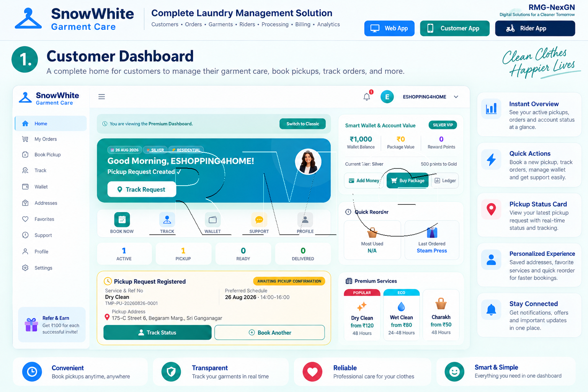Choose the Charakh premium service
This screenshot has width=588, height=392.
[441, 315]
